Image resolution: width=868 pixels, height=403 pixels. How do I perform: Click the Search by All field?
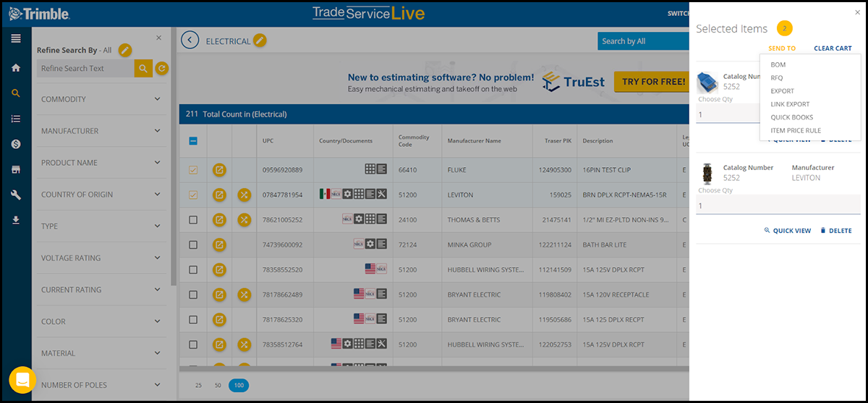[x=643, y=41]
